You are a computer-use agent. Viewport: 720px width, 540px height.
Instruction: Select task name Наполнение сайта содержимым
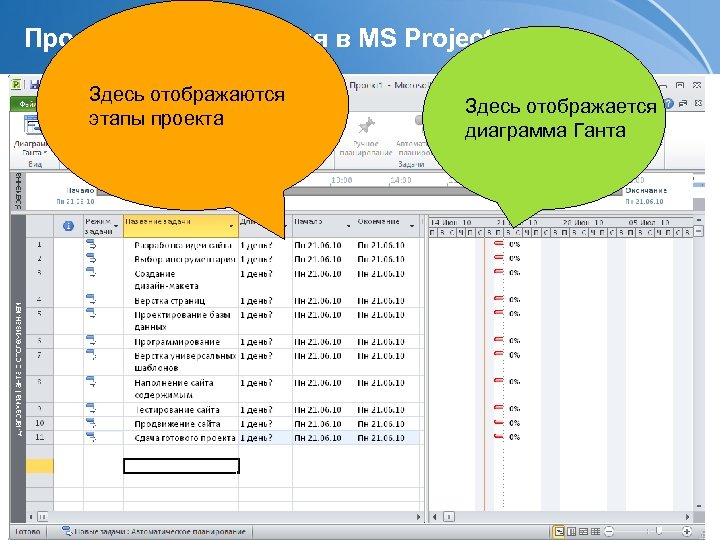click(x=174, y=388)
